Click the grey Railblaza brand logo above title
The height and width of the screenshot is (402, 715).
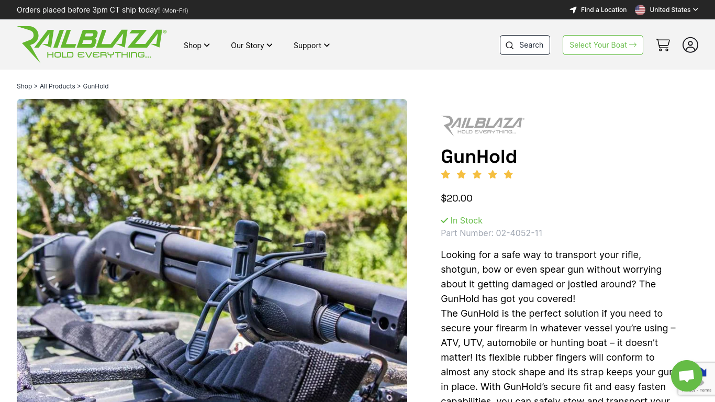coord(482,125)
